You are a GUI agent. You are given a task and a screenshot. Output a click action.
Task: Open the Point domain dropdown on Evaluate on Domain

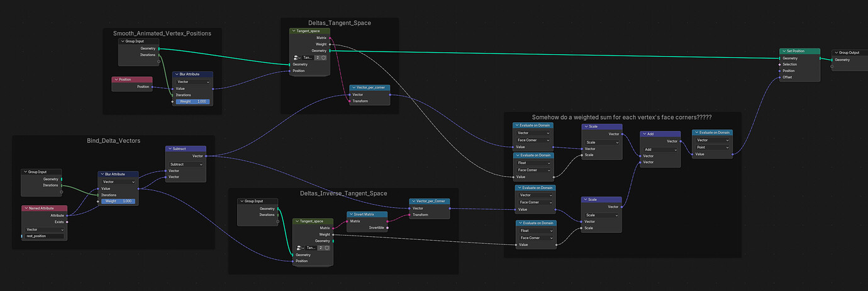(712, 147)
